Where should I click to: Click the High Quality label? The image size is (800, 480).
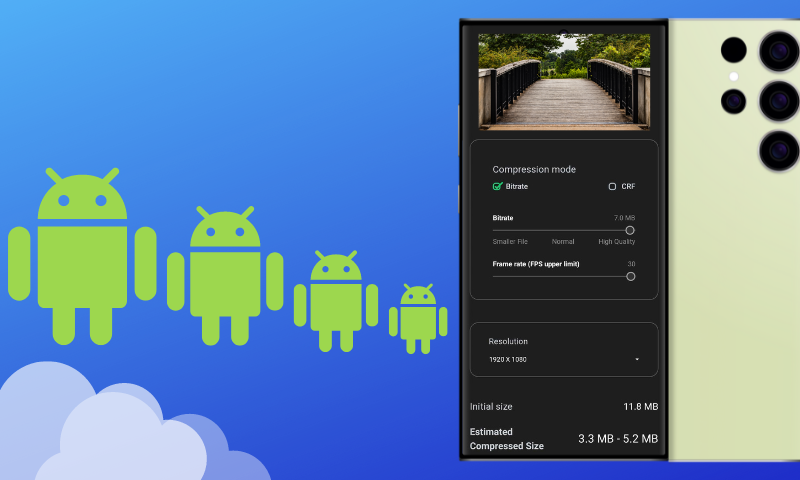pos(617,242)
